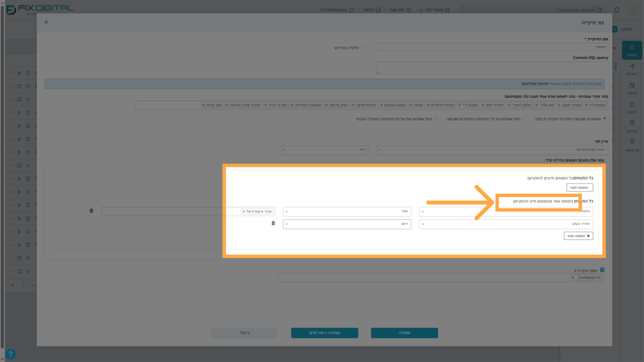Click 'הוספת תנאי' under all-conditions group

(580, 188)
